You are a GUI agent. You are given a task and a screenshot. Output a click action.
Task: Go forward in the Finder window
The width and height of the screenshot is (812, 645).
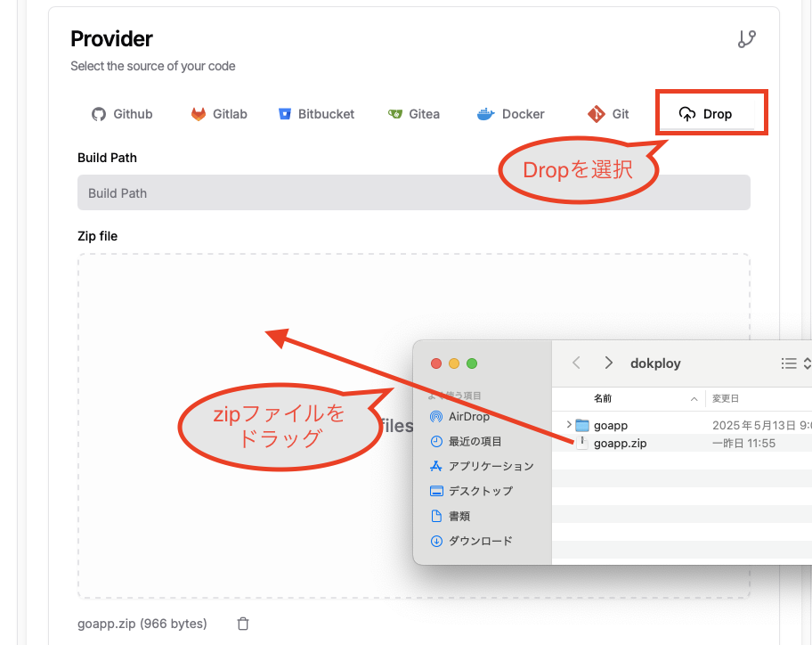pos(608,363)
